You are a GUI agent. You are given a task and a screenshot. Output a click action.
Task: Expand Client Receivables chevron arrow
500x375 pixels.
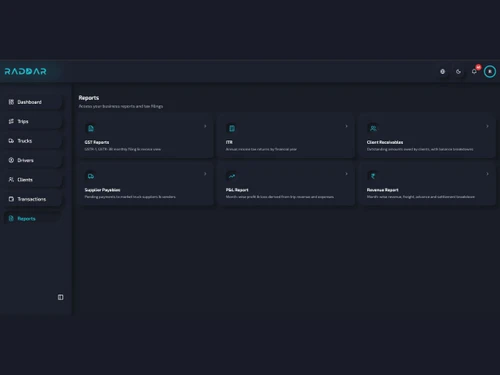487,126
